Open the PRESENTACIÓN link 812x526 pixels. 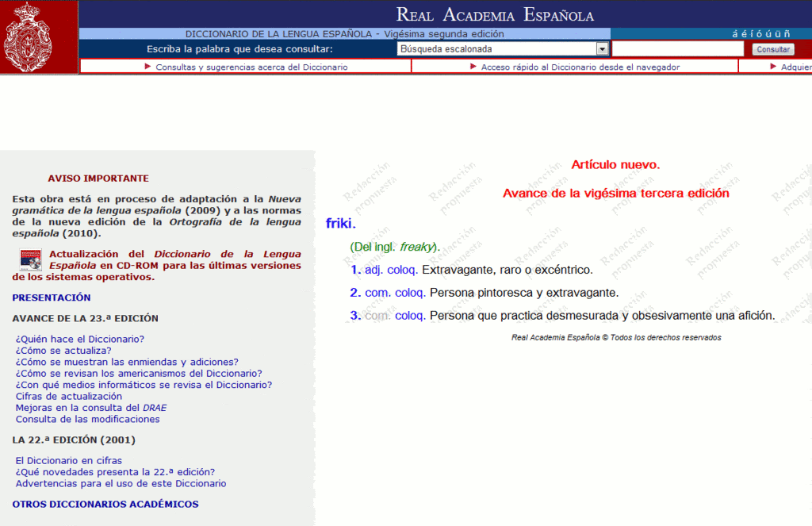(x=52, y=298)
